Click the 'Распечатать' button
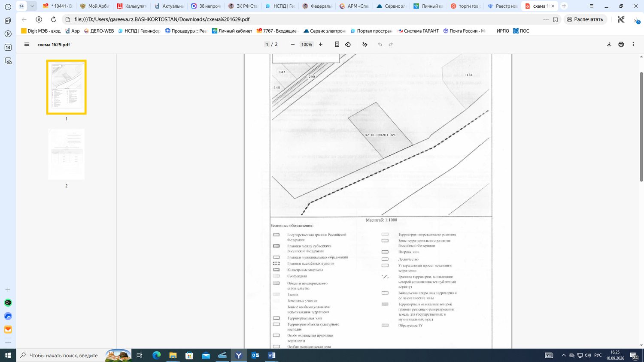 click(x=585, y=19)
